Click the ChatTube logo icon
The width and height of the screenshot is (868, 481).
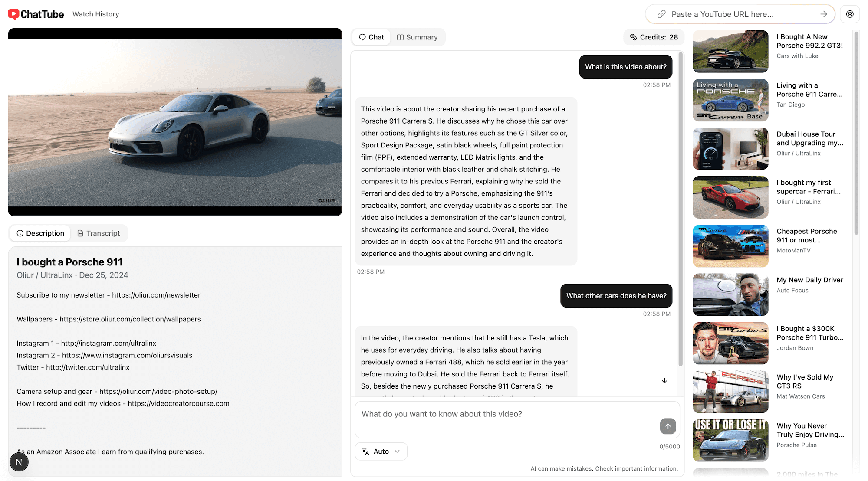[x=13, y=13]
